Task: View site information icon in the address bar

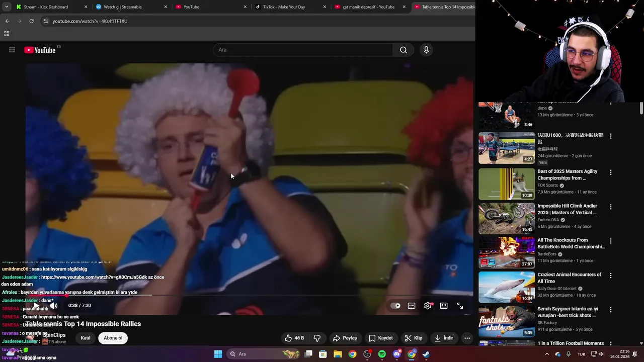Action: pyautogui.click(x=46, y=21)
